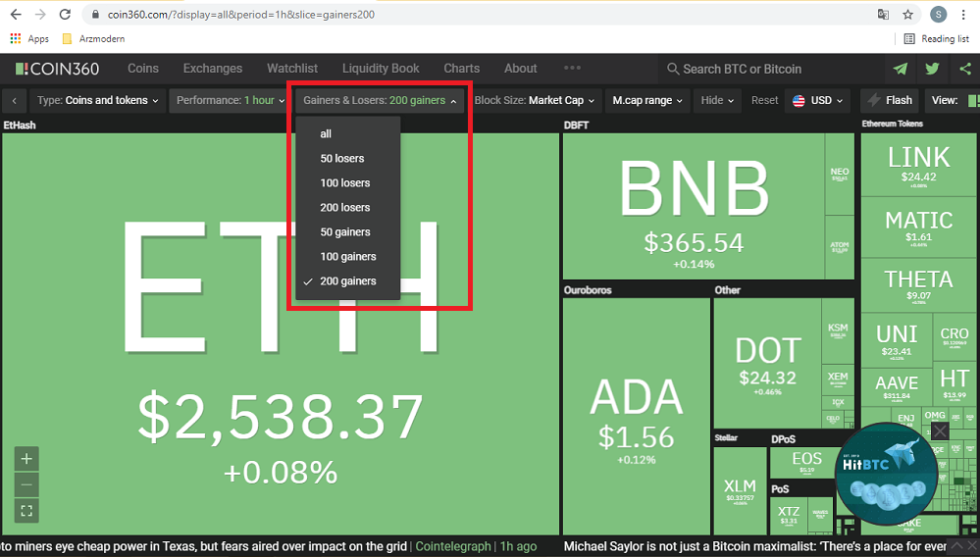The height and width of the screenshot is (557, 980).
Task: Go forward in browser history
Action: click(40, 15)
